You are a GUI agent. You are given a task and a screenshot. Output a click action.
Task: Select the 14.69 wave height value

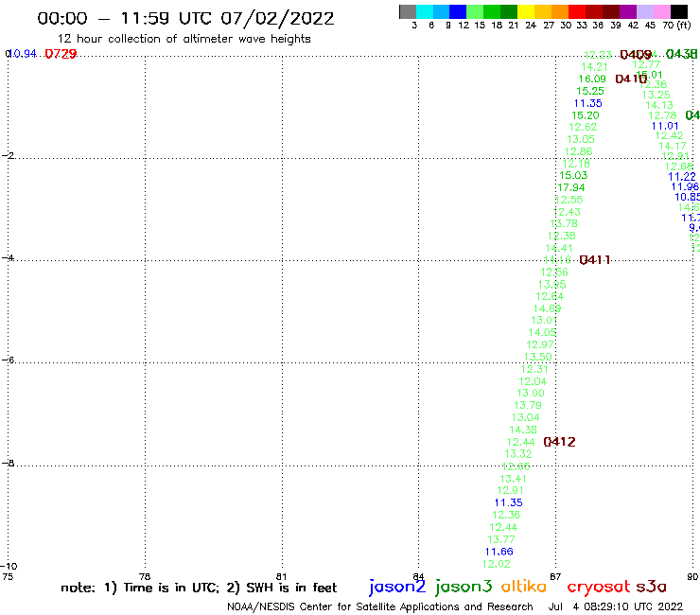click(547, 308)
